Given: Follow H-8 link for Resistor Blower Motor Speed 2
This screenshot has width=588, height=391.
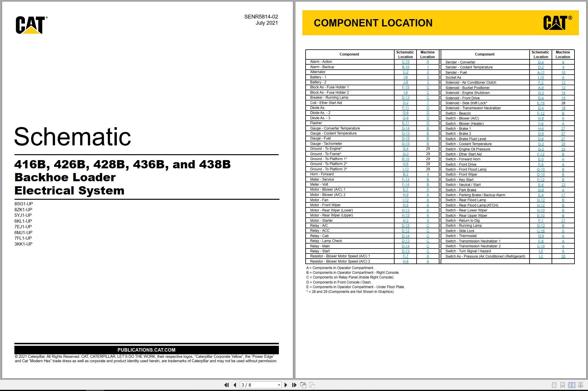Looking at the screenshot, I should tap(405, 261).
